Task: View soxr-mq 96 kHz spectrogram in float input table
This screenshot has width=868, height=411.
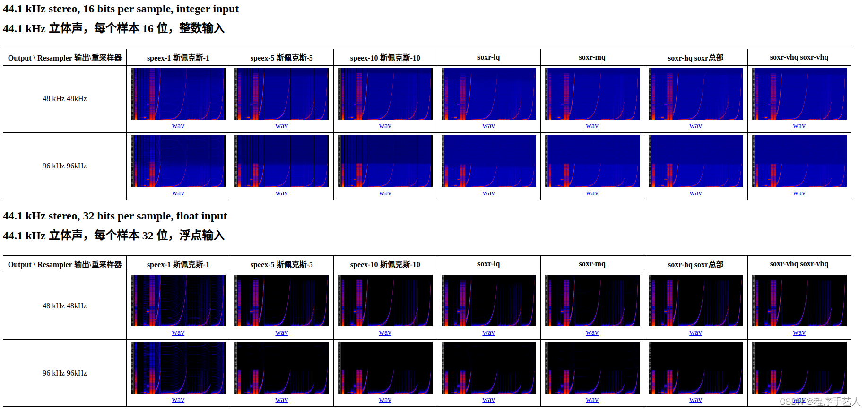Action: tap(592, 367)
